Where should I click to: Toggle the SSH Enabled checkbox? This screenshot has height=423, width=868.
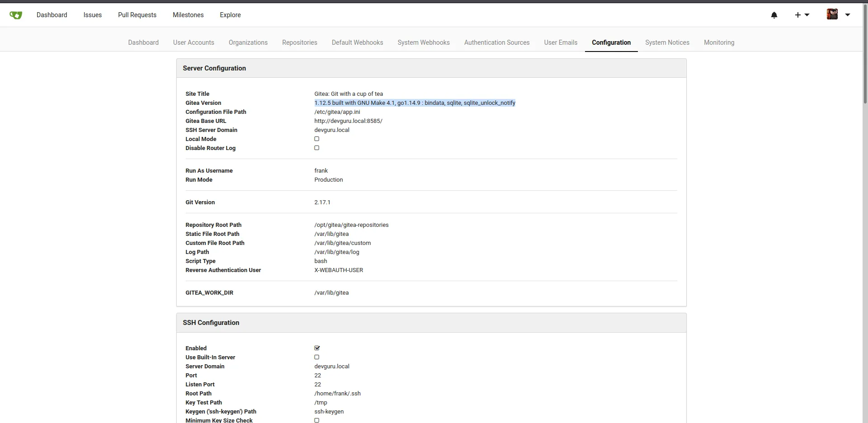click(316, 348)
